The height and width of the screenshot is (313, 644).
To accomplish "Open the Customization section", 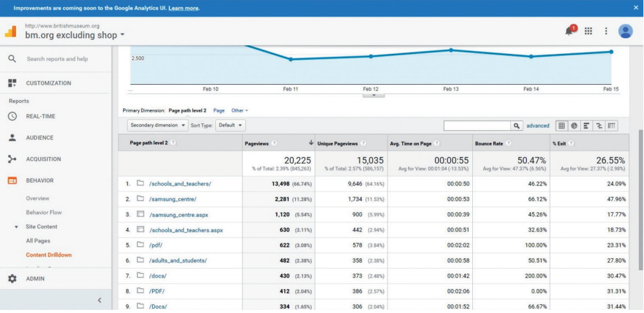I will click(x=48, y=83).
